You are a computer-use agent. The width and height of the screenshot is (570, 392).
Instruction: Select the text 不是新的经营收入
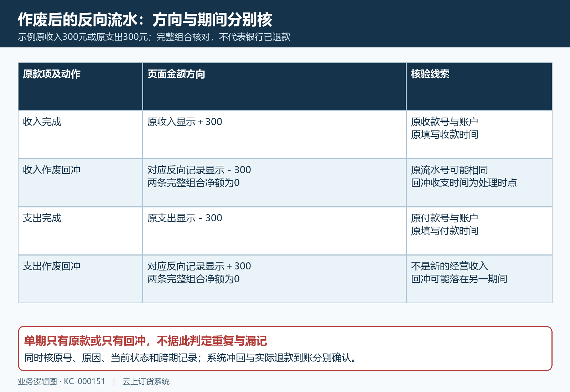(x=449, y=266)
